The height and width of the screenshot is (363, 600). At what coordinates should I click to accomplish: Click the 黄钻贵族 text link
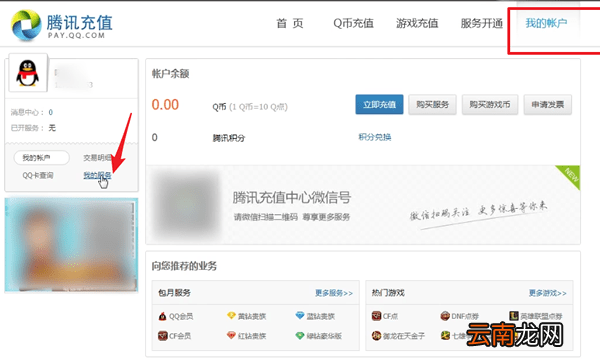coord(252,316)
